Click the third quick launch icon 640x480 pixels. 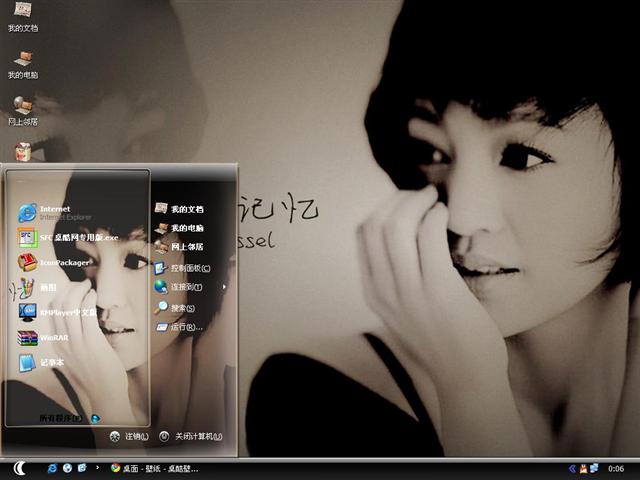click(x=82, y=468)
